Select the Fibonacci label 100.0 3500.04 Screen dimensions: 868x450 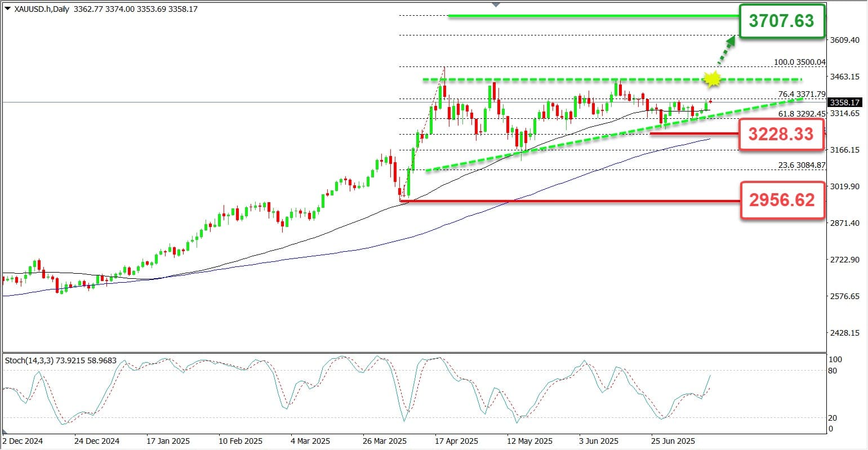(x=800, y=62)
